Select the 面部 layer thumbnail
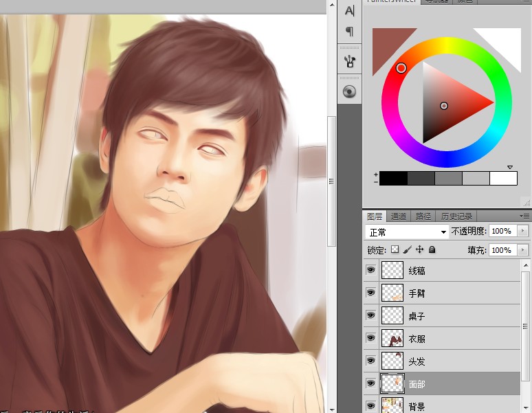The width and height of the screenshot is (532, 413). point(392,383)
